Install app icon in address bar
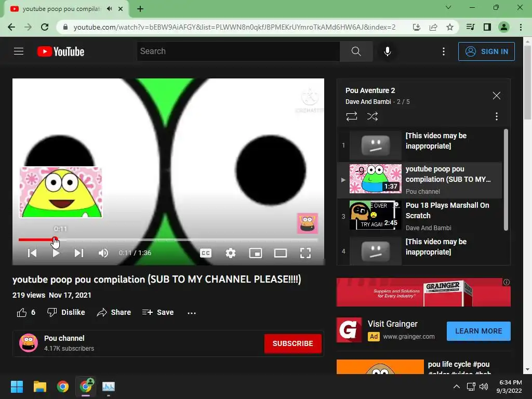Viewport: 532px width, 399px height. [x=416, y=27]
